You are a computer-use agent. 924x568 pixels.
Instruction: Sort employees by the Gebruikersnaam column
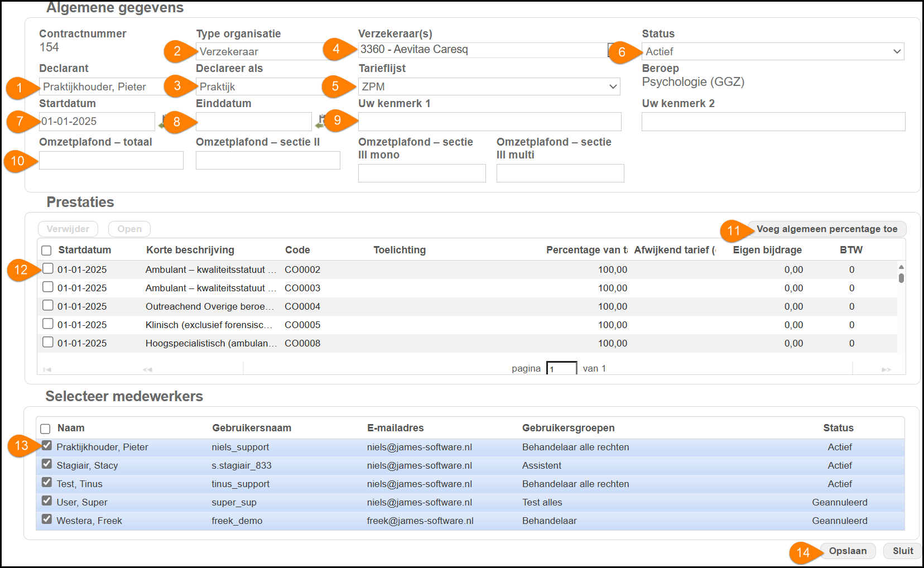click(x=252, y=428)
